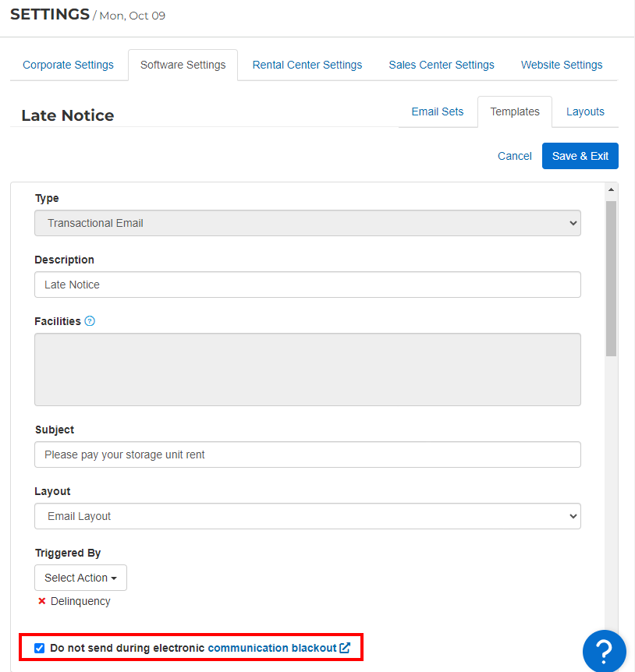Click the Facilities help question mark icon
The image size is (635, 672).
90,321
